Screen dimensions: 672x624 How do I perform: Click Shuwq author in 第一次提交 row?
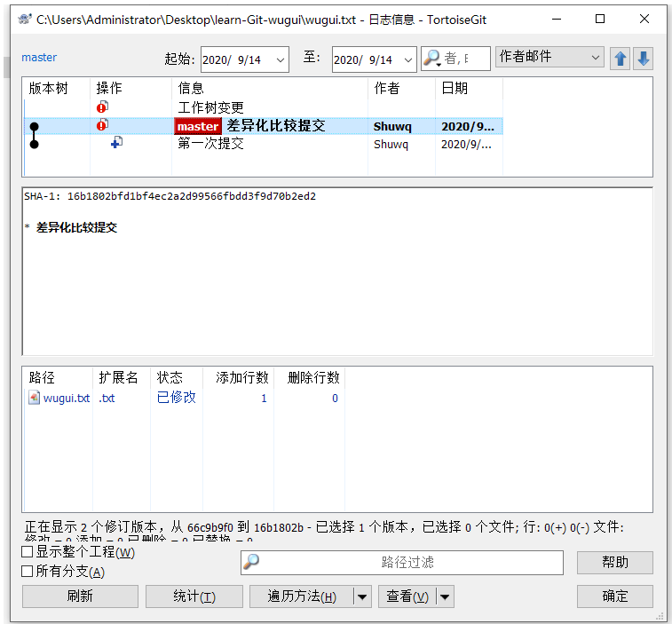[391, 145]
